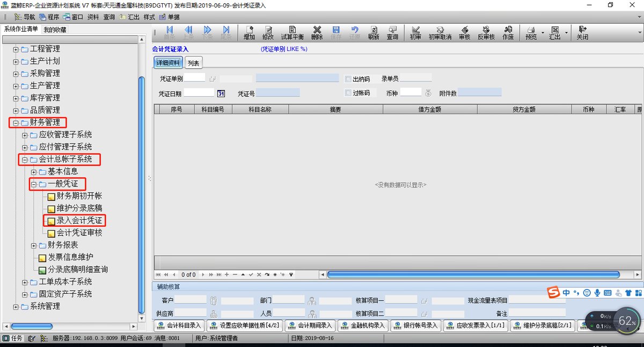Click the 汇出 (Export) toolbar icon
644x347 pixels.
coord(555,33)
